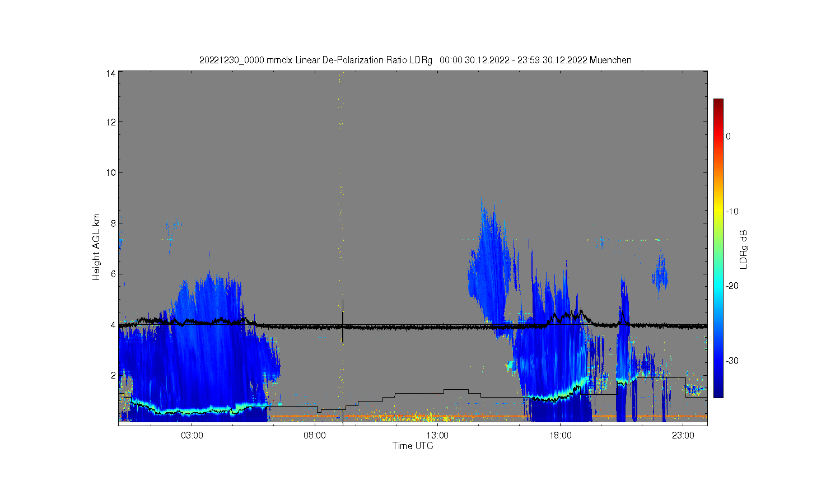Click the '18:00' time tick label
Viewport: 840px width, 504px height.
pyautogui.click(x=561, y=435)
